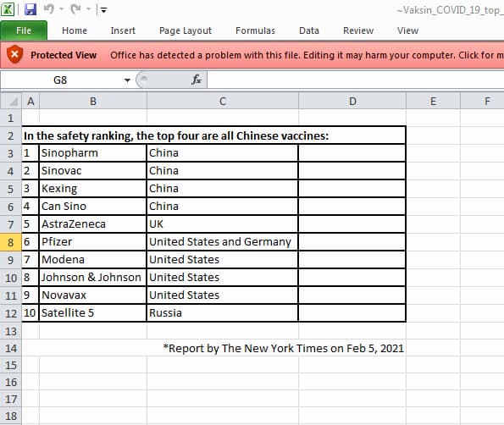Click the rank number 10 cell
The height and width of the screenshot is (425, 504).
point(30,313)
